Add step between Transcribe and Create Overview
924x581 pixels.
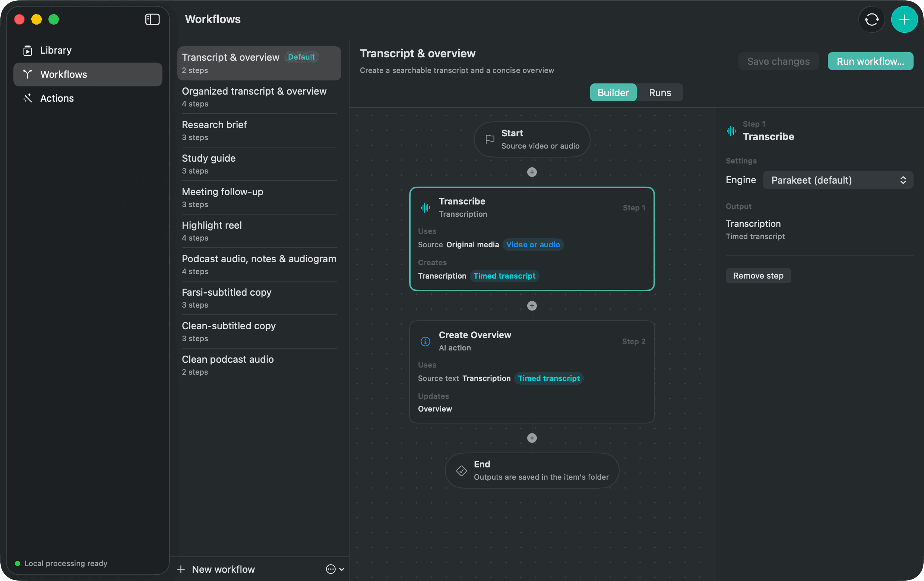coord(531,306)
